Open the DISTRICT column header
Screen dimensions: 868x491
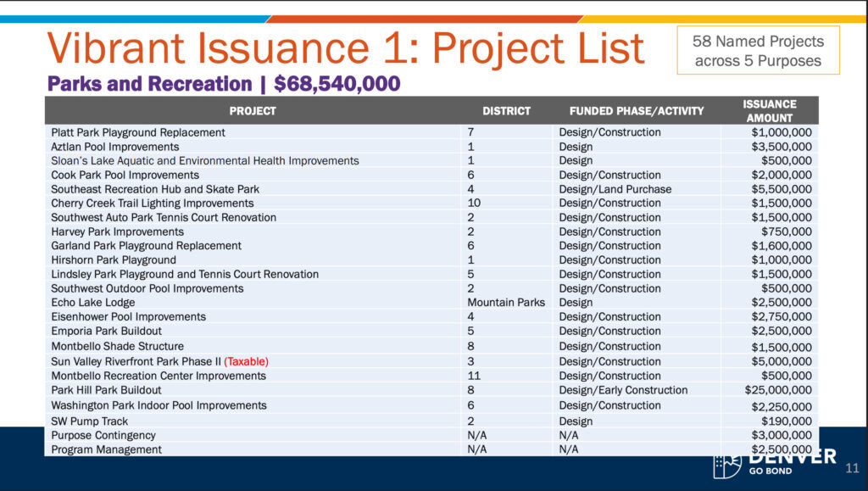[x=505, y=110]
